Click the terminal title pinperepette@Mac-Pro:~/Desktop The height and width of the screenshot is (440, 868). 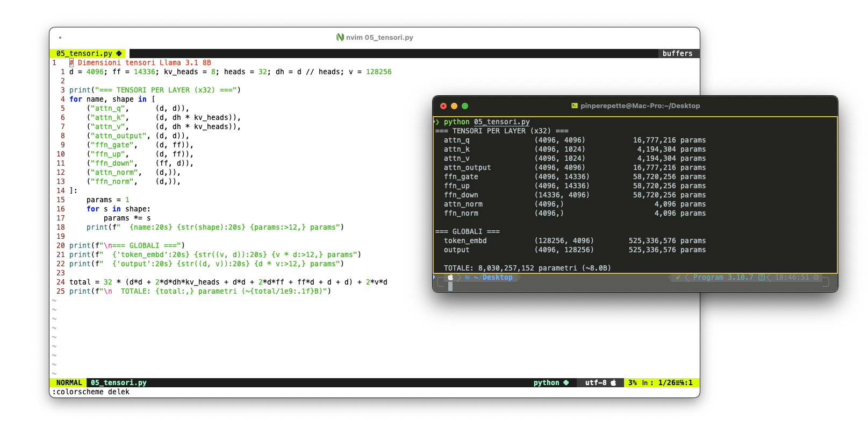tap(640, 105)
